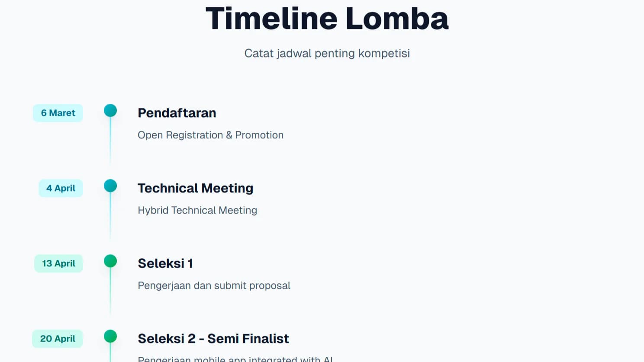644x362 pixels.
Task: Click the Timeline Lomba title
Action: click(x=327, y=19)
